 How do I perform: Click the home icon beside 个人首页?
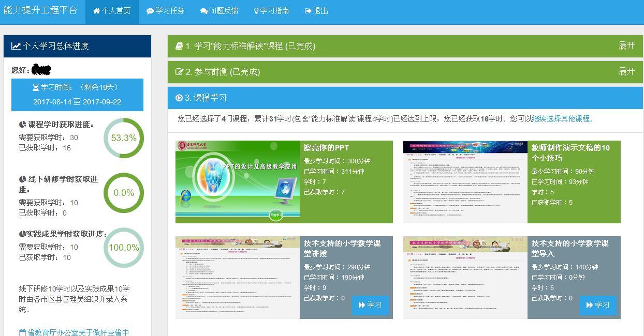96,11
